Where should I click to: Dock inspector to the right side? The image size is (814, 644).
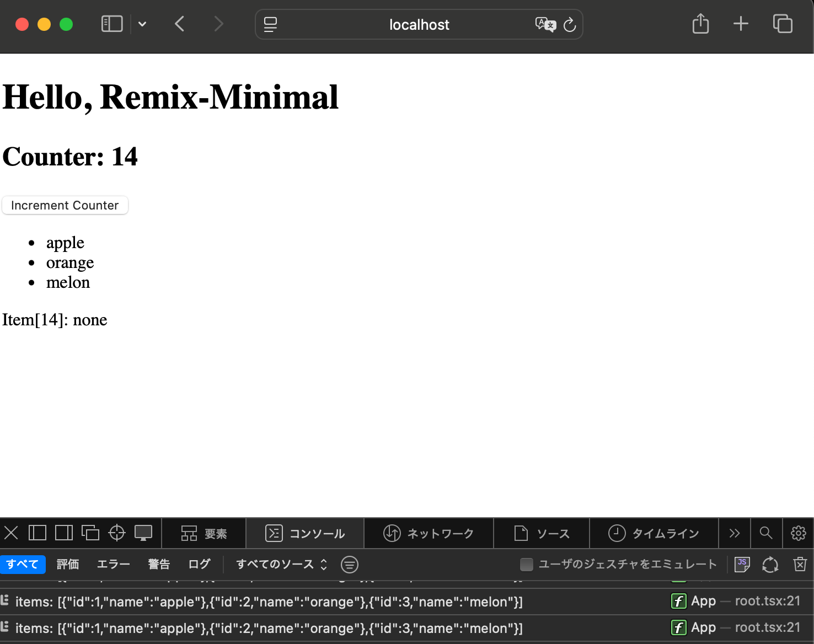64,533
